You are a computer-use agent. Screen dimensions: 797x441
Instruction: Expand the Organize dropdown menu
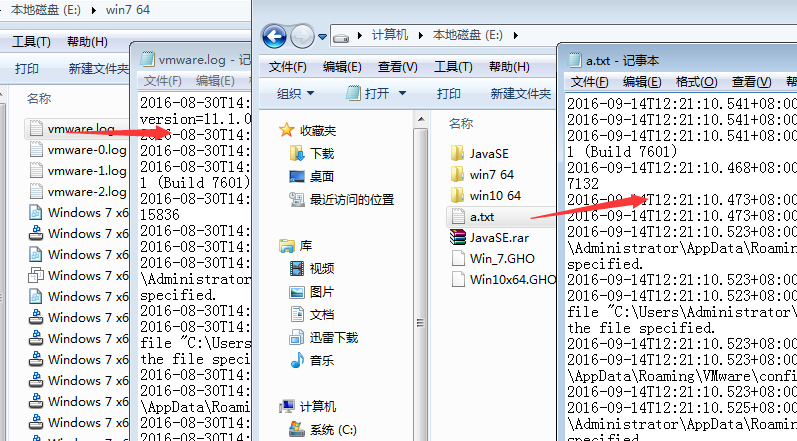pyautogui.click(x=295, y=93)
